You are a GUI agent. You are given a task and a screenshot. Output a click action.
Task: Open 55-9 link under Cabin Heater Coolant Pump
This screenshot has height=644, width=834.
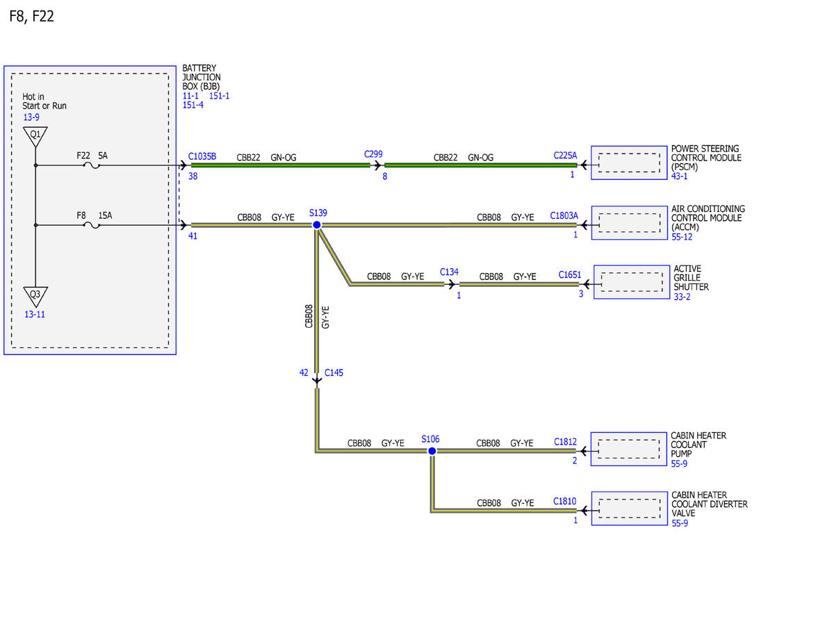(x=679, y=463)
